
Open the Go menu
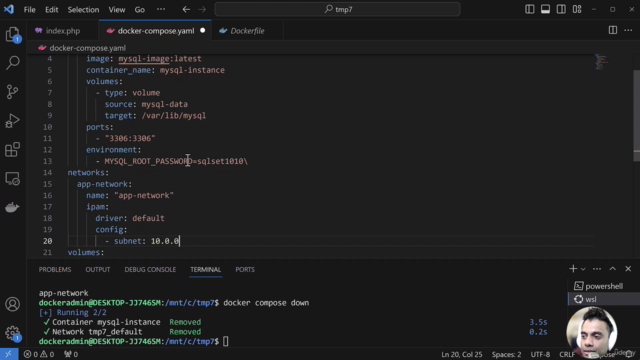tap(140, 9)
